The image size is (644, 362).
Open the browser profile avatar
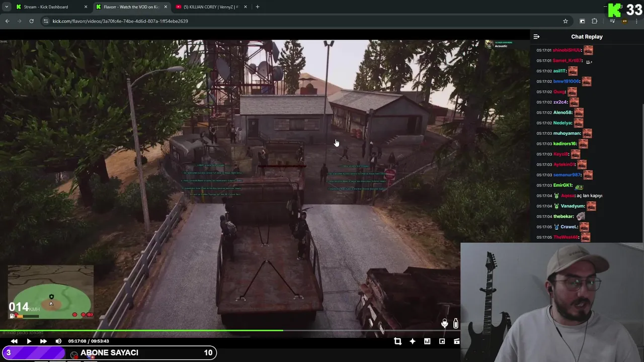pos(625,21)
